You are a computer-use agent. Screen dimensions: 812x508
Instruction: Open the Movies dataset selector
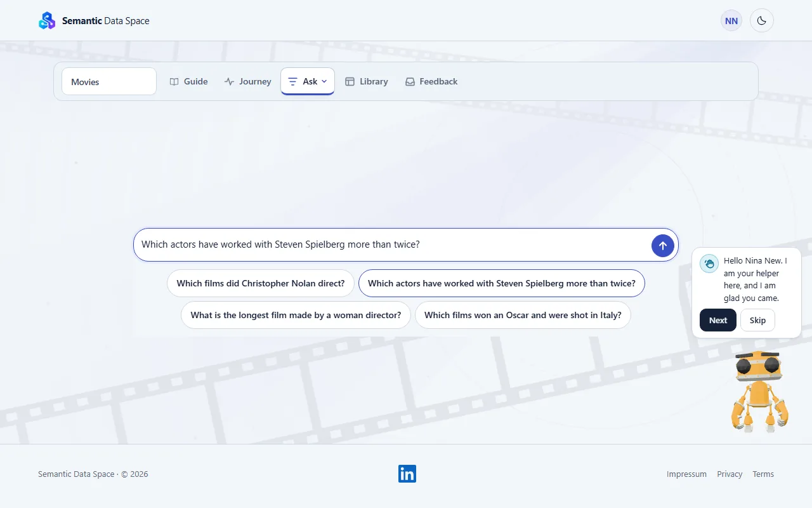coord(109,81)
